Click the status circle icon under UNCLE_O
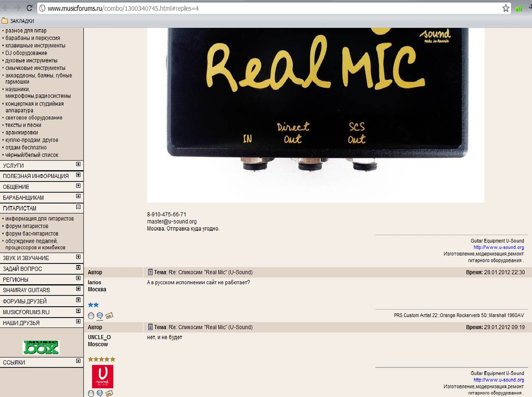 click(x=91, y=393)
